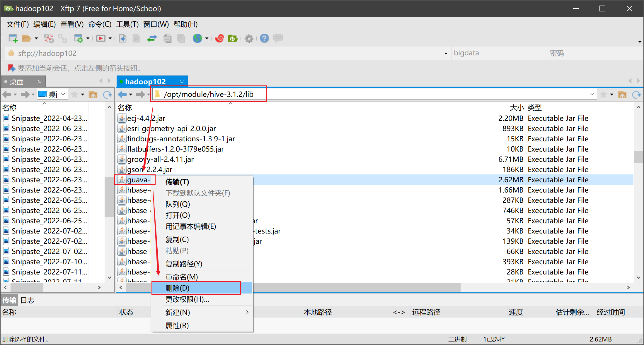The height and width of the screenshot is (345, 644).
Task: Open the open-folder dropdown arrow
Action: tap(36, 38)
